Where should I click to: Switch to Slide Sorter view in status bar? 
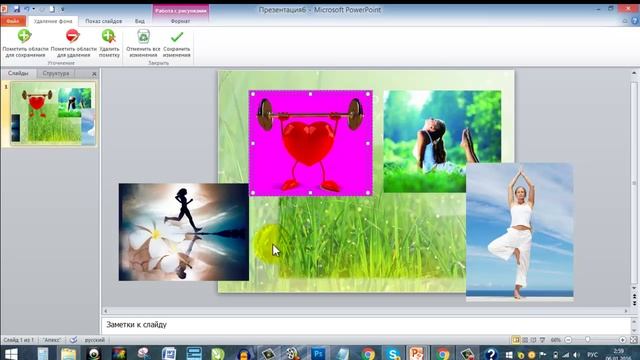point(525,340)
